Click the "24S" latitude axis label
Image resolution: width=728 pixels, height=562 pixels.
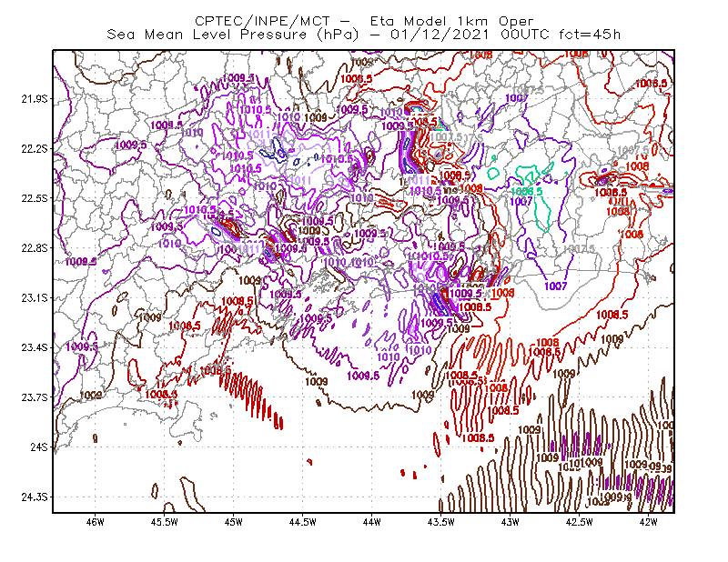point(39,447)
